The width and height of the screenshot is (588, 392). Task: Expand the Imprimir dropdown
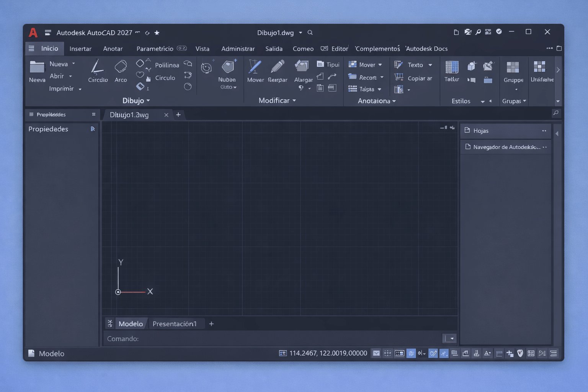coord(80,88)
